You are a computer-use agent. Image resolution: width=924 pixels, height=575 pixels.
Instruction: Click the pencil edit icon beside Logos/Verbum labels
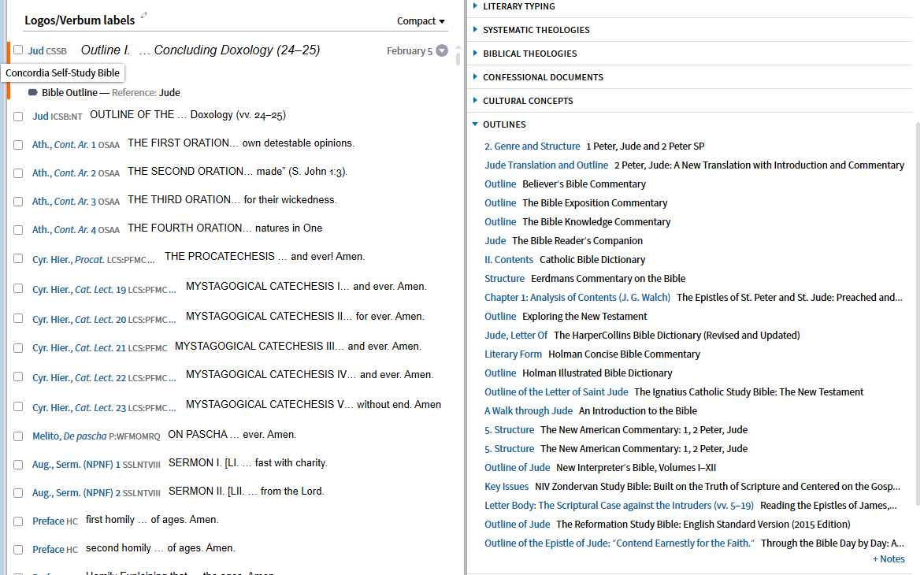[144, 15]
